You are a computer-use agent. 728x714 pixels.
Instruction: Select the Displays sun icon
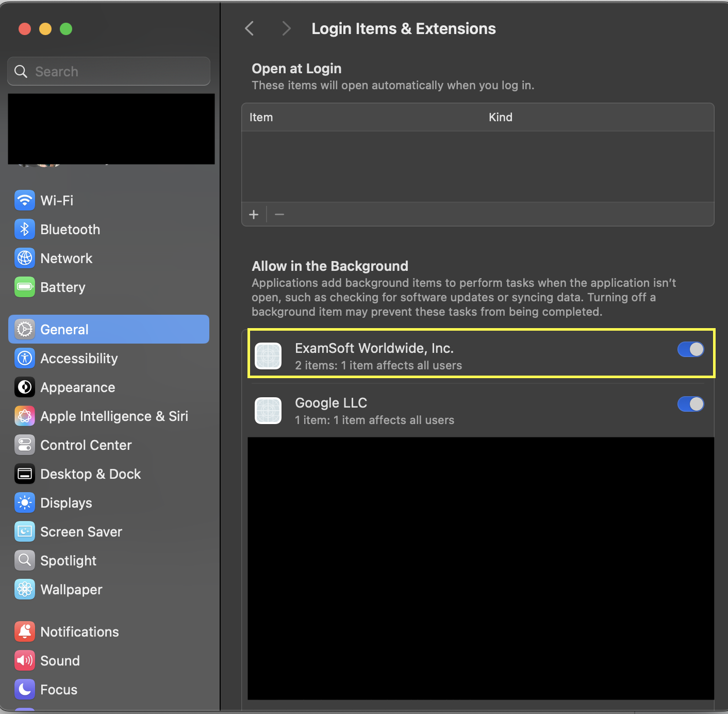tap(25, 502)
